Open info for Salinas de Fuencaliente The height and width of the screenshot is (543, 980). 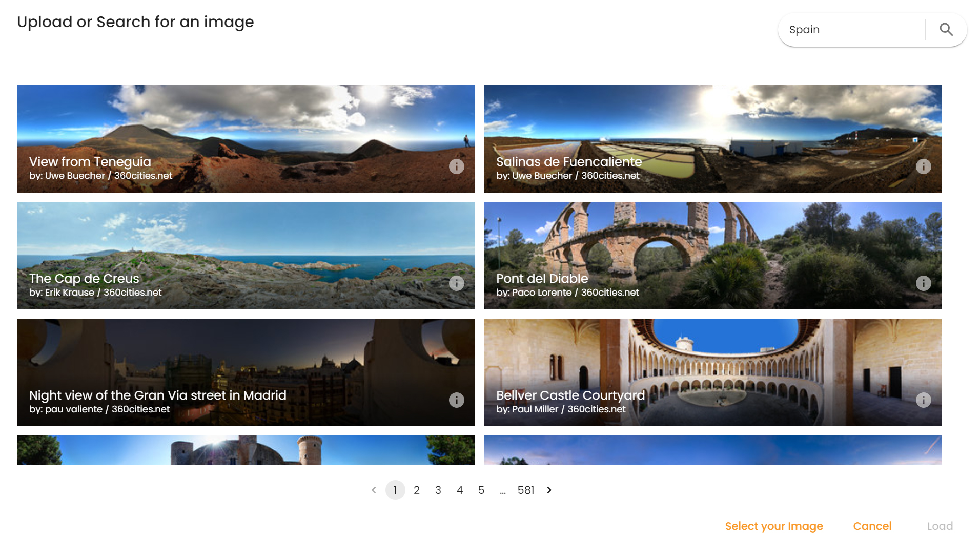pos(924,166)
